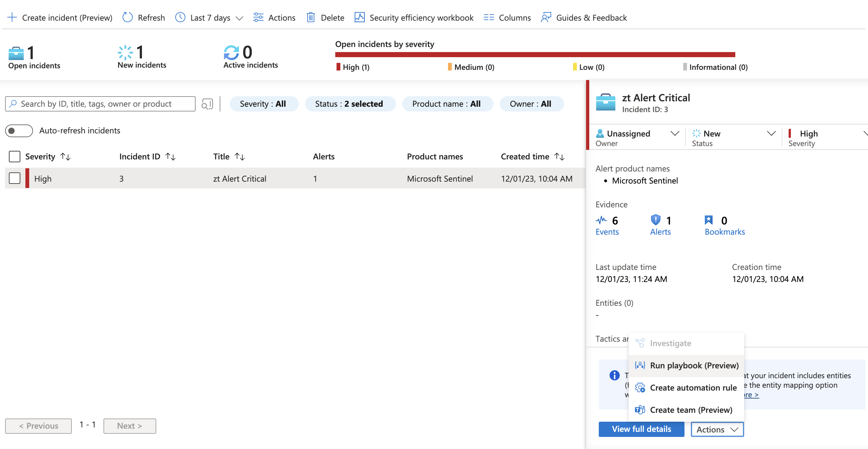The height and width of the screenshot is (449, 868).
Task: Open Guides & Feedback
Action: point(546,17)
